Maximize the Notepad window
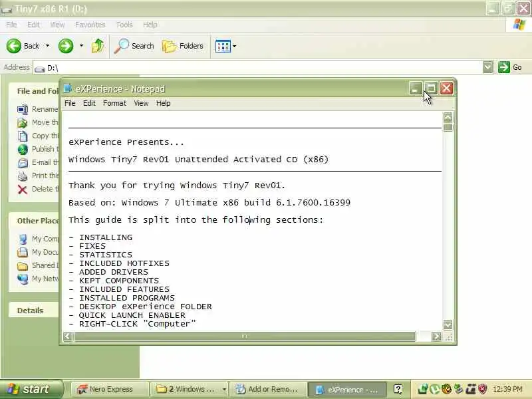This screenshot has height=399, width=532. 431,88
